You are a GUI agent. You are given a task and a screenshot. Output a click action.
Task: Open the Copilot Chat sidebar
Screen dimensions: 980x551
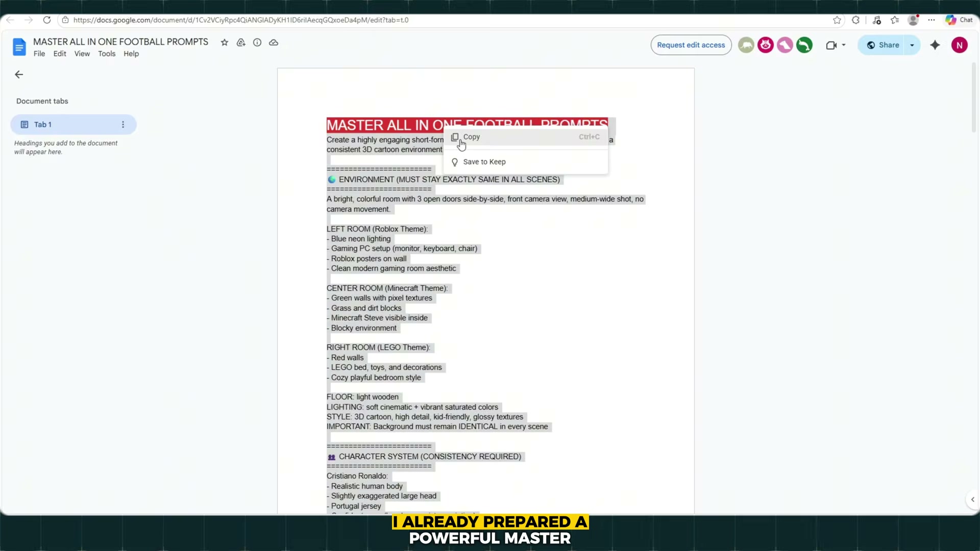coord(959,20)
